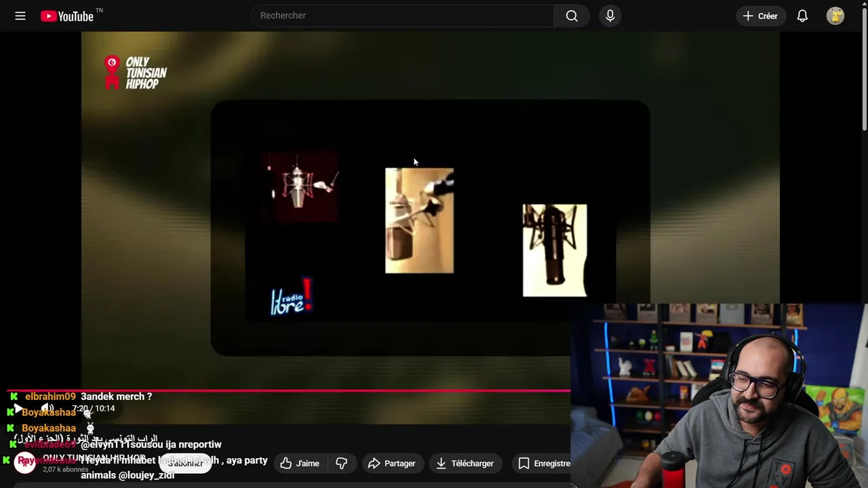Click the elbrahim09 chat username
868x488 pixels.
click(x=50, y=396)
